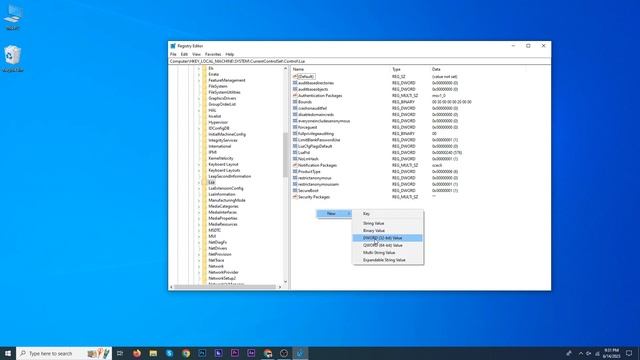Click icon of Security Packages value
Viewport: 640px width, 360px height.
(295, 197)
